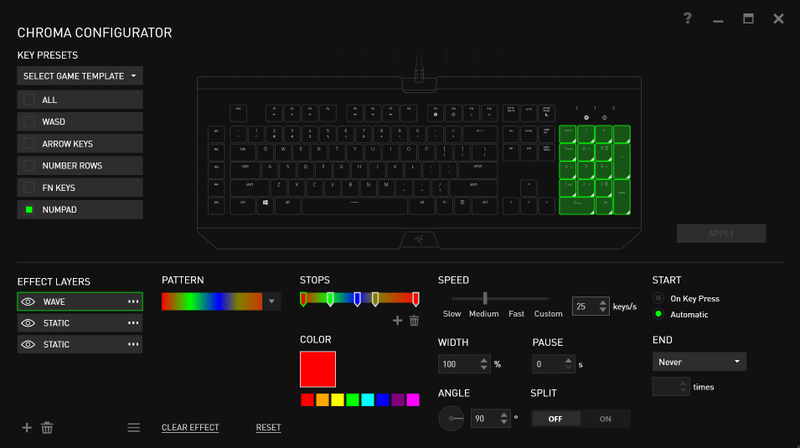
Task: Increase the pause seconds value
Action: point(568,360)
